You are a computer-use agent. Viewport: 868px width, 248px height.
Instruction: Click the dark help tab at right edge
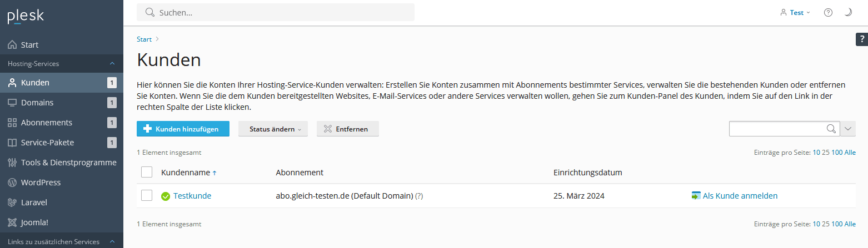(861, 39)
